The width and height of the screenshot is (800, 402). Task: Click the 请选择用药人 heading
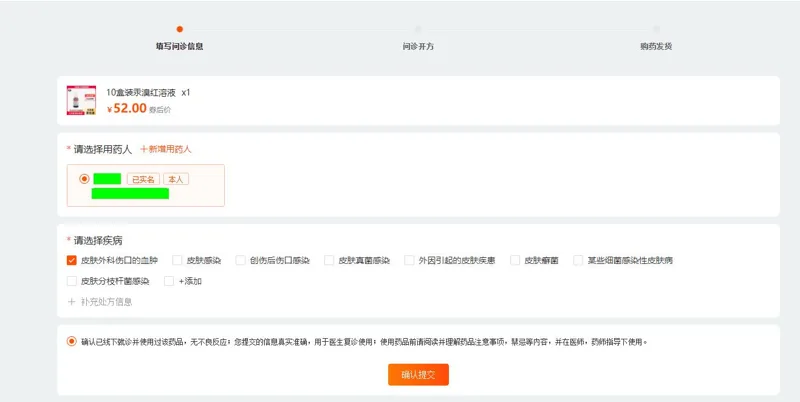click(103, 149)
